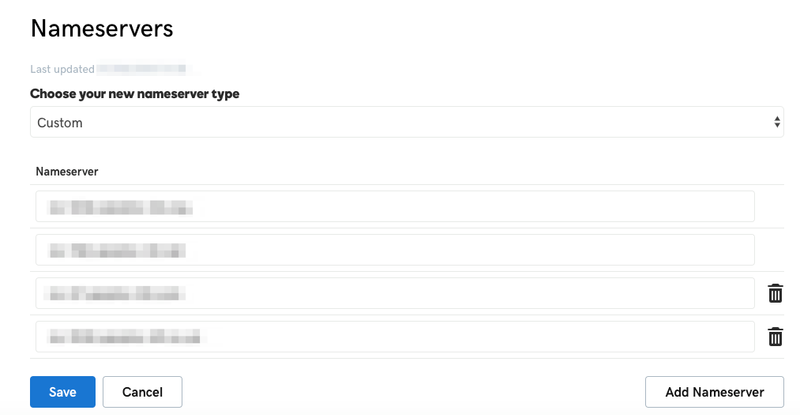Click blurred value in fourth nameserver field
The image size is (800, 415).
point(124,337)
